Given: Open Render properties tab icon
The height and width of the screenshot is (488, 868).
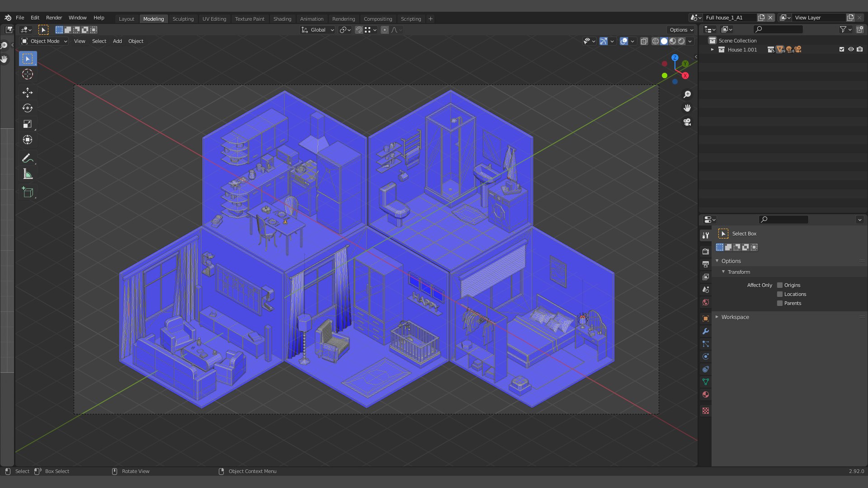Looking at the screenshot, I should click(706, 251).
